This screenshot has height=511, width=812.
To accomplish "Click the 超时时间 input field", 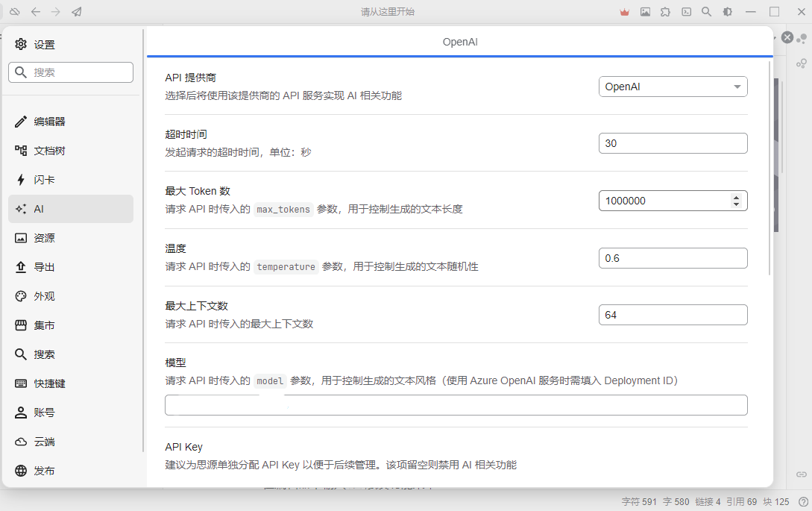I will coord(673,143).
